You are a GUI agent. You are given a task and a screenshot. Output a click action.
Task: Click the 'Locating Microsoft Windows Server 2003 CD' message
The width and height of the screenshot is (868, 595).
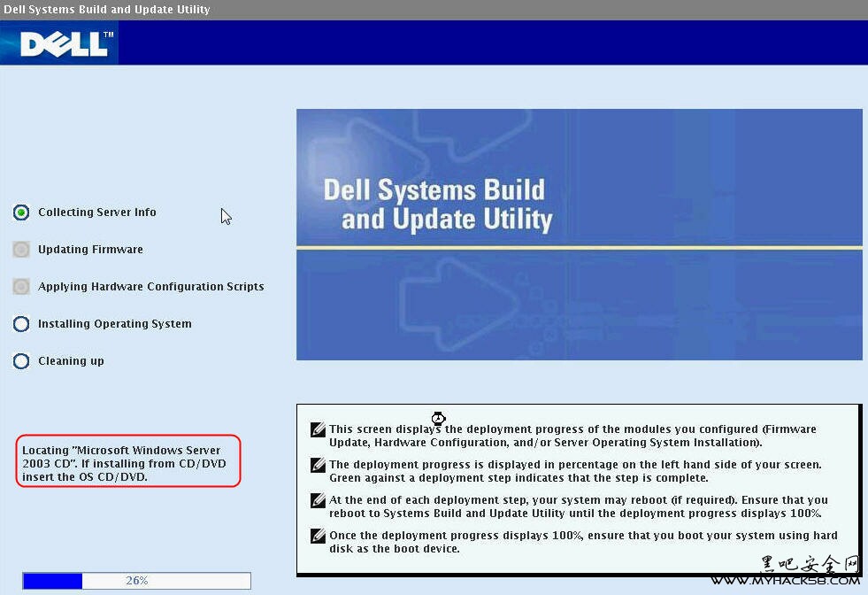[x=127, y=463]
